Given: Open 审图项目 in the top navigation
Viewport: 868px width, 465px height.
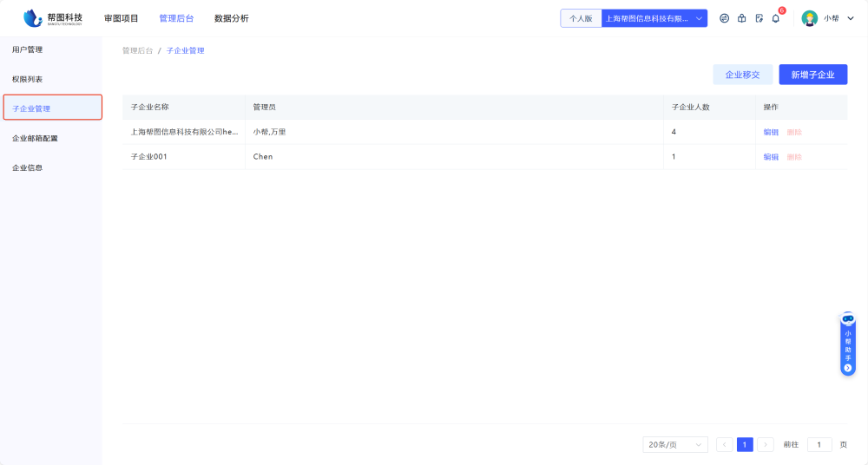Looking at the screenshot, I should coord(122,18).
